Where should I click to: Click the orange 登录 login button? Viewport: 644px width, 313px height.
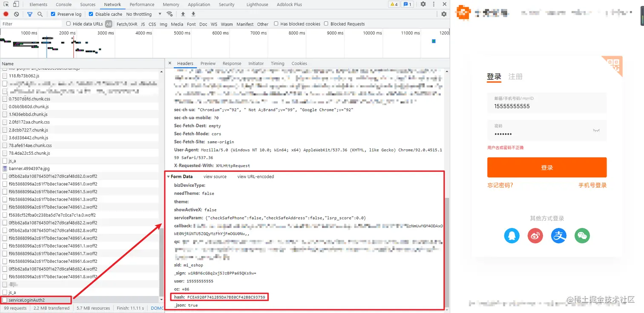coord(547,168)
